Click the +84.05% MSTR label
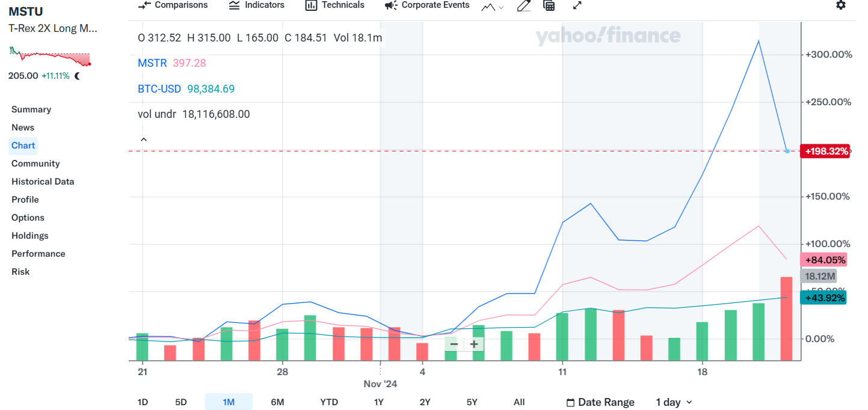This screenshot has width=868, height=410. point(823,260)
